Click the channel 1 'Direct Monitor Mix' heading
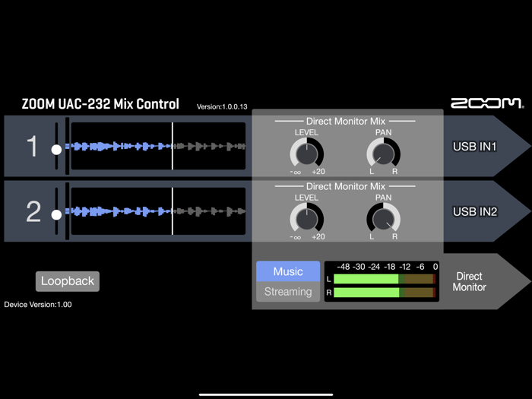Viewport: 532px width, 399px height. pos(345,121)
